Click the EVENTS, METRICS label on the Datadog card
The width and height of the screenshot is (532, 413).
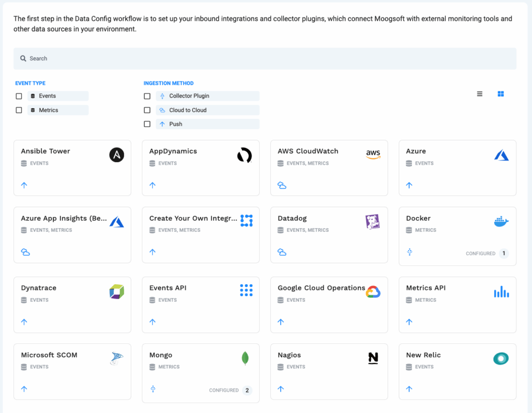pos(308,230)
